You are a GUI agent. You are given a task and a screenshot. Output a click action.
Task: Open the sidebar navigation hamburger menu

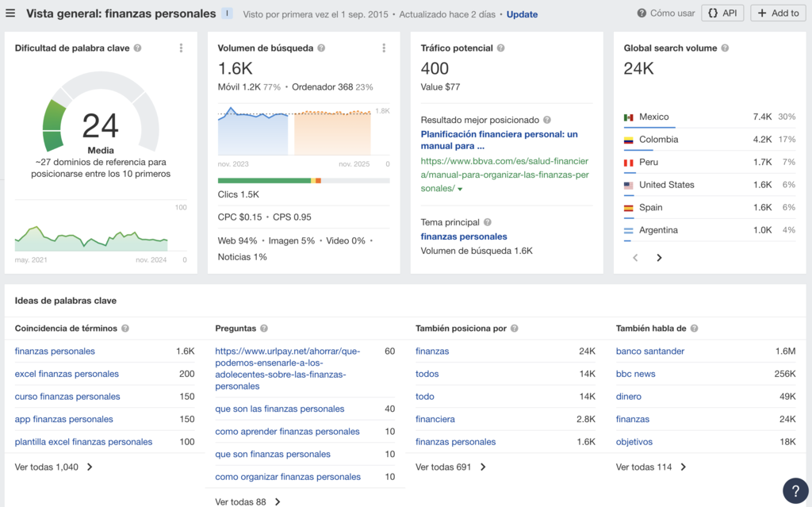(x=10, y=13)
